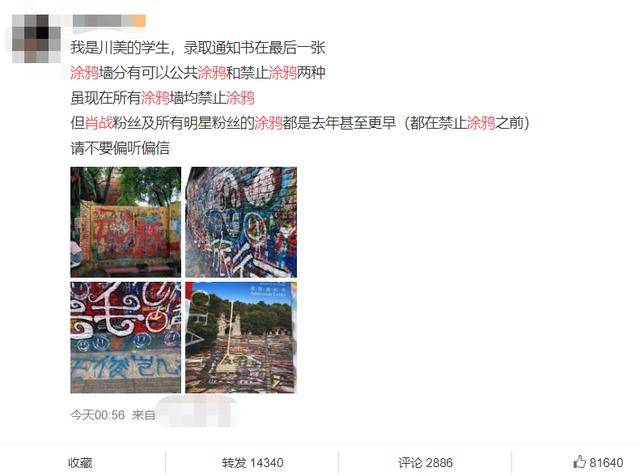The height and width of the screenshot is (476, 640).
Task: Click the 涂鸦 keyword after 粉丝的
Action: [x=269, y=122]
